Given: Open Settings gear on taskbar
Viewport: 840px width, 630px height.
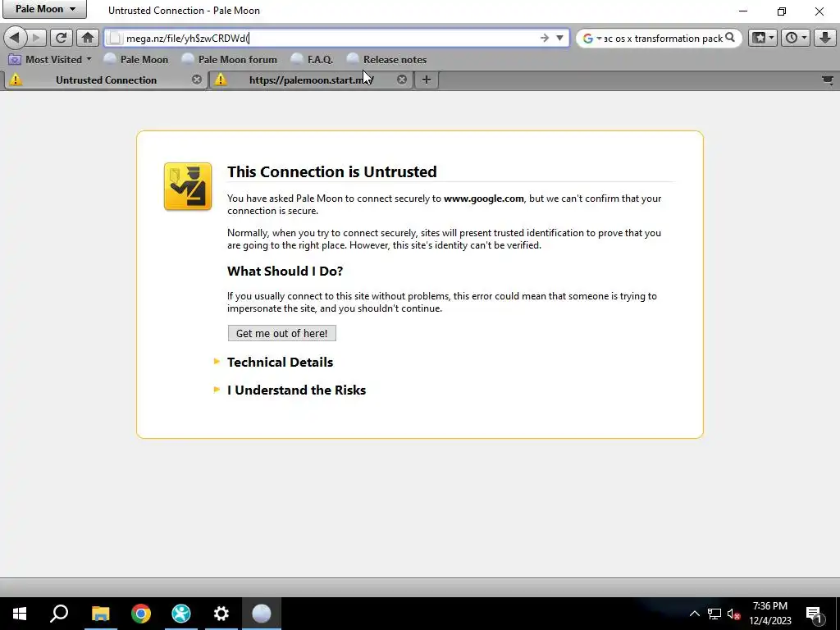Looking at the screenshot, I should (221, 614).
